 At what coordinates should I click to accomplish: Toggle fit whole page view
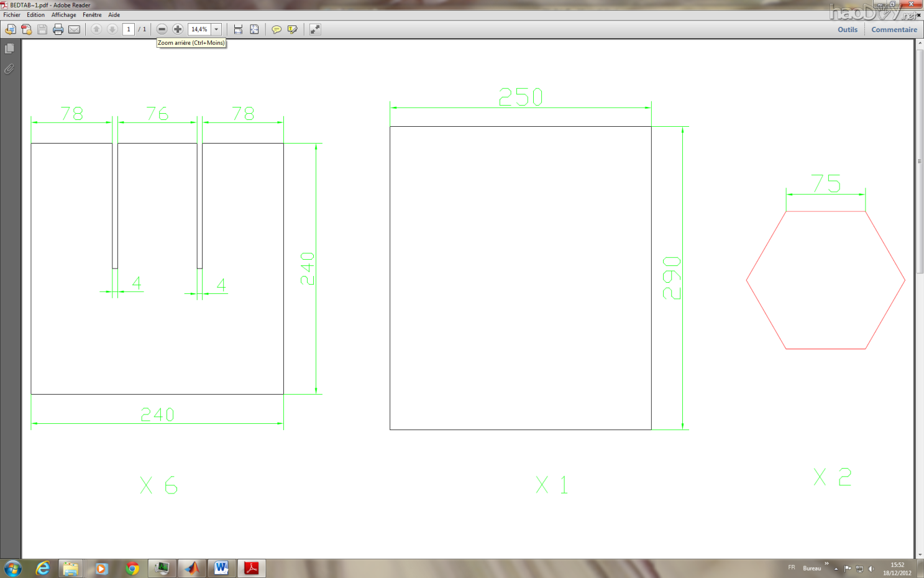[x=254, y=29]
